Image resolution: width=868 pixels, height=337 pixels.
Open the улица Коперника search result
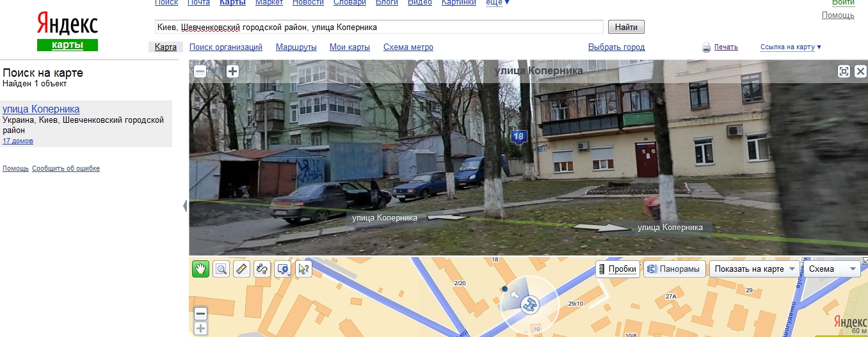pyautogui.click(x=41, y=109)
